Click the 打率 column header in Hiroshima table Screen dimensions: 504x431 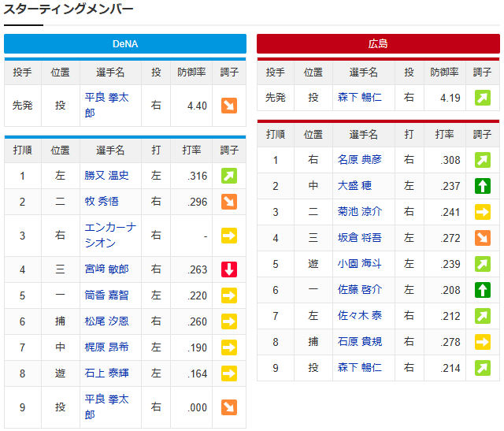(444, 134)
